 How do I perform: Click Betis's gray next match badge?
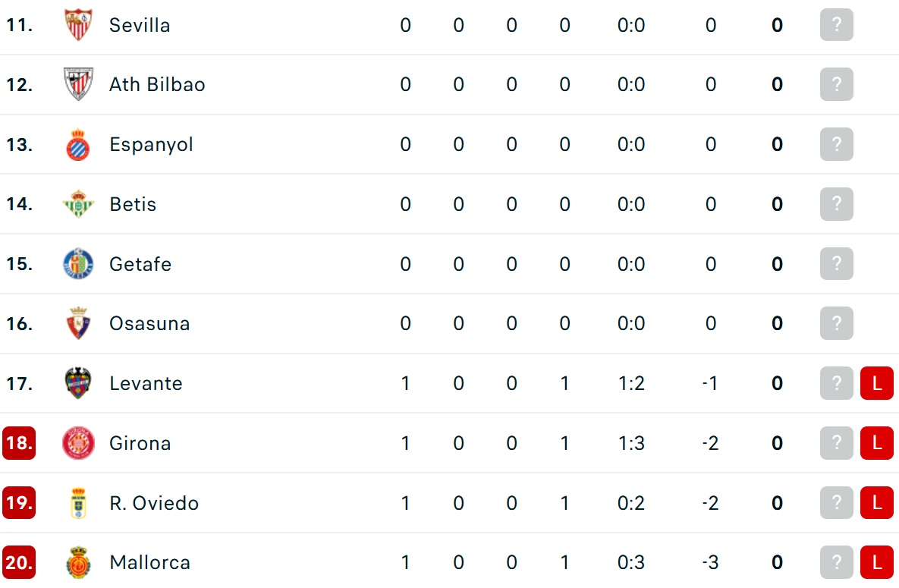coord(837,203)
